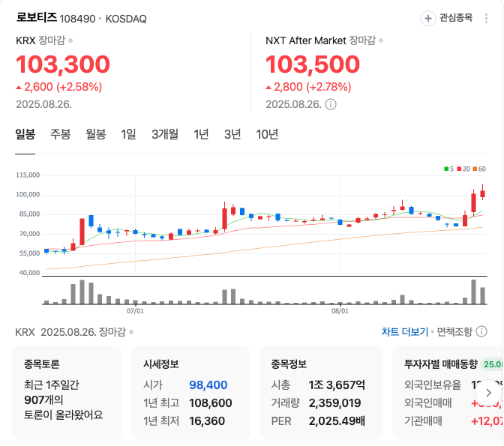Add stock to watchlist with plus icon
The image size is (504, 446).
point(427,18)
